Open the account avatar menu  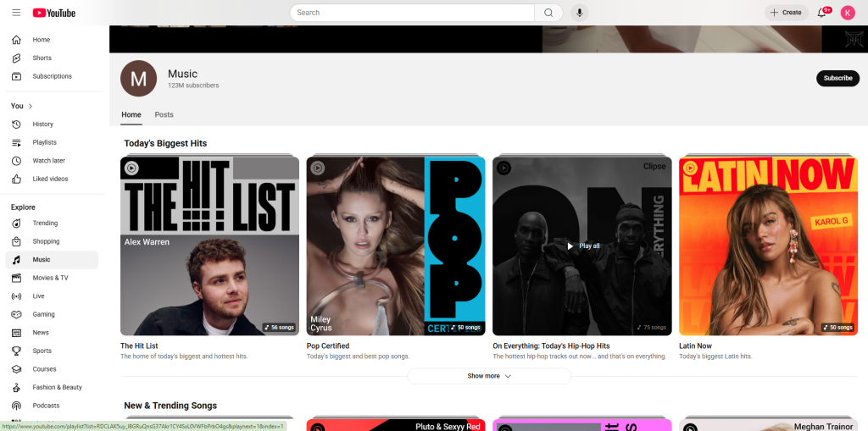[848, 13]
